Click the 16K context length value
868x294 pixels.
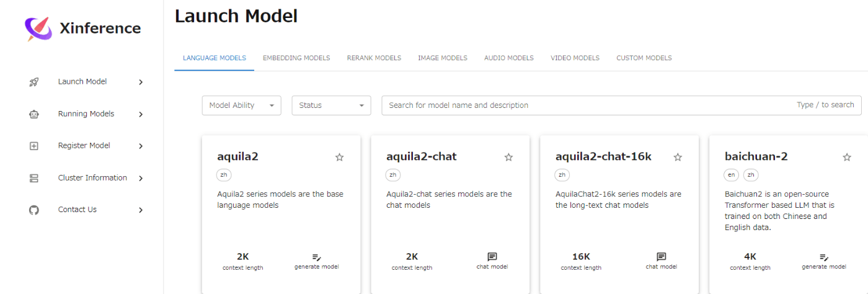(581, 257)
